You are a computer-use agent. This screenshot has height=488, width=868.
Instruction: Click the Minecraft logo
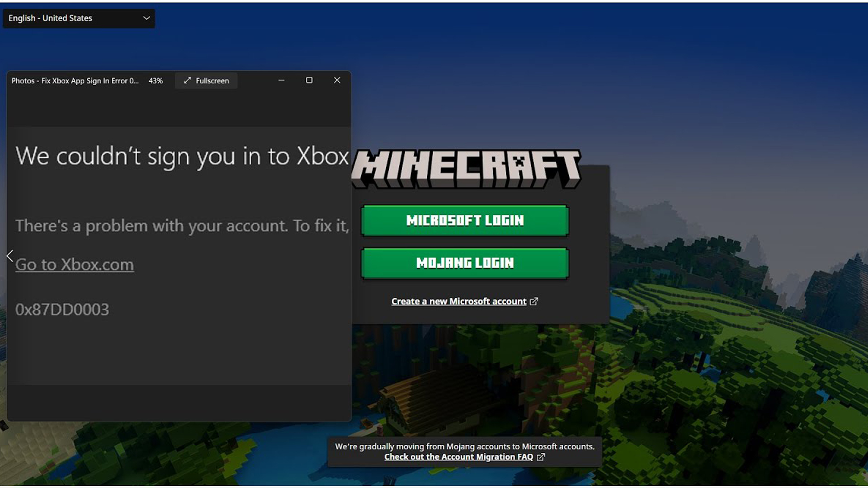click(x=466, y=167)
